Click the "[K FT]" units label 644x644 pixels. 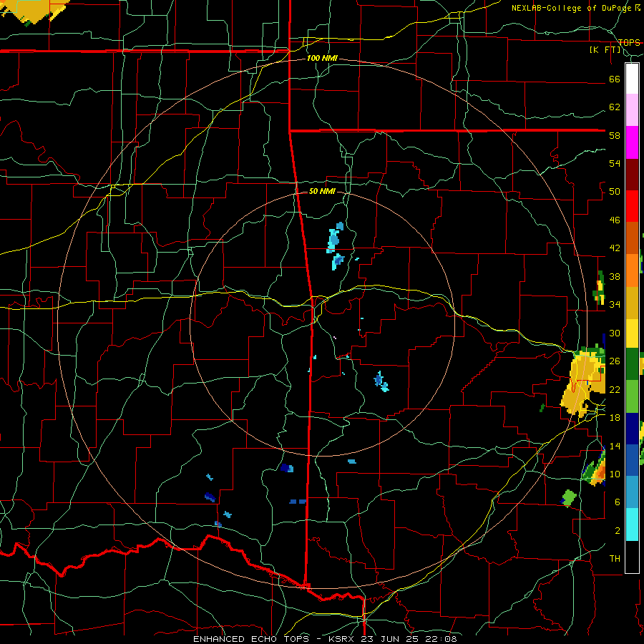(605, 50)
